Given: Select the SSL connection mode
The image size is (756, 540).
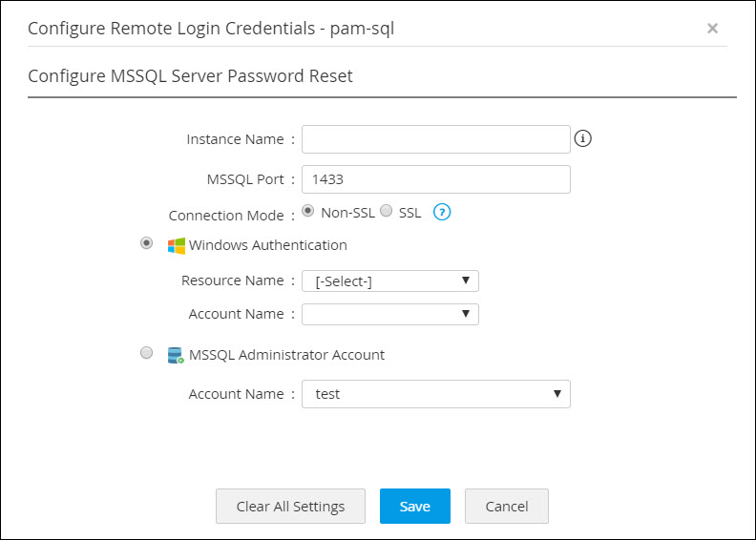Looking at the screenshot, I should tap(387, 211).
